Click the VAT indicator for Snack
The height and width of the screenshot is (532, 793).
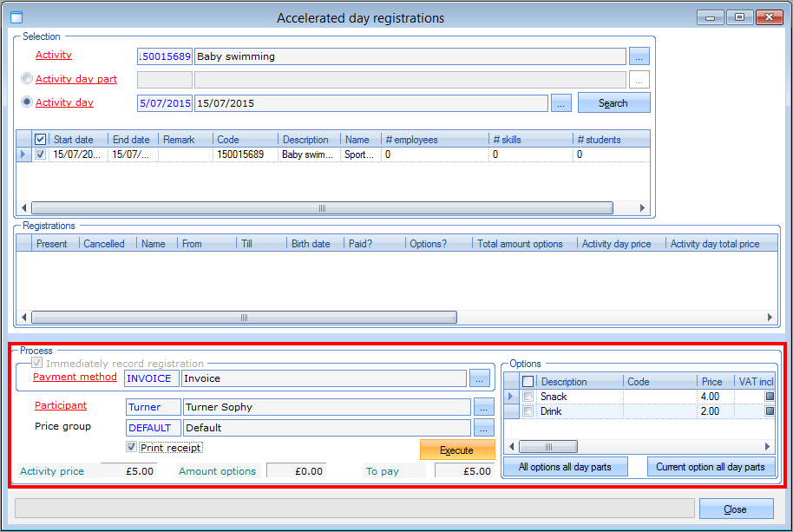(770, 397)
